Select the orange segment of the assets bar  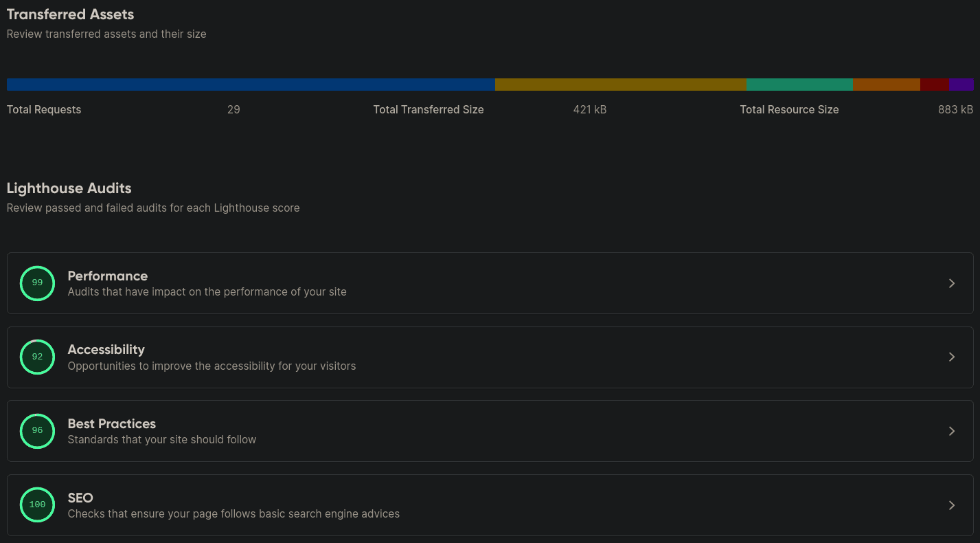click(x=886, y=85)
